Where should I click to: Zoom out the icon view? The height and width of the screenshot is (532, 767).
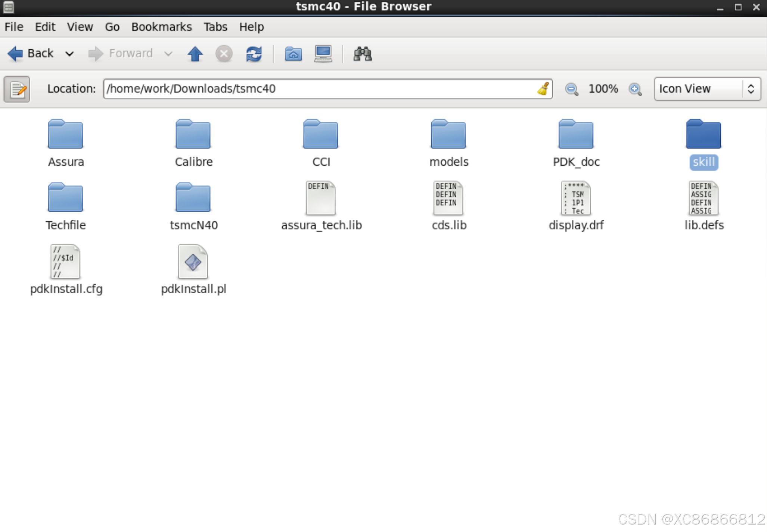click(572, 89)
